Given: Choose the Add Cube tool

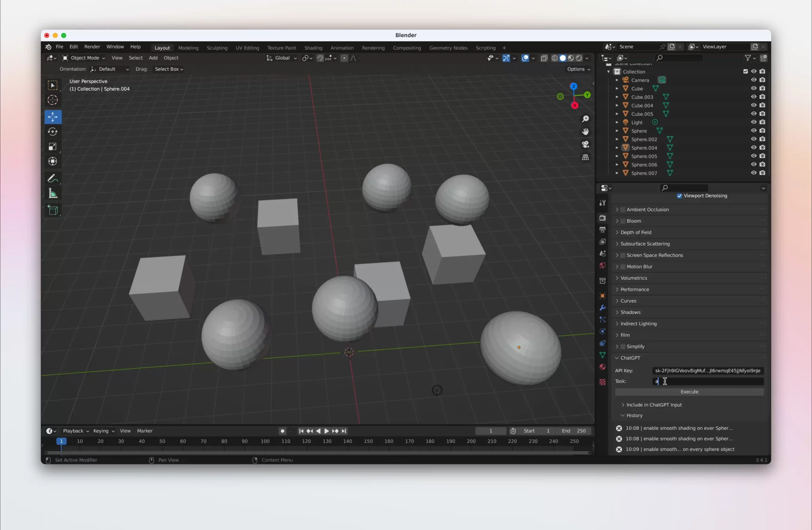Looking at the screenshot, I should tap(53, 210).
